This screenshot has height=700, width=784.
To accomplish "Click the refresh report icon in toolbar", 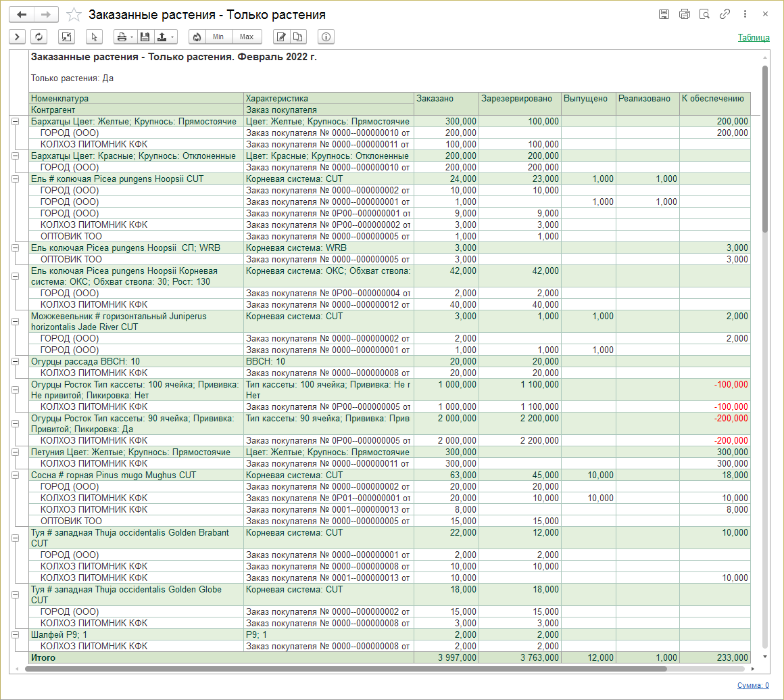I will click(39, 37).
